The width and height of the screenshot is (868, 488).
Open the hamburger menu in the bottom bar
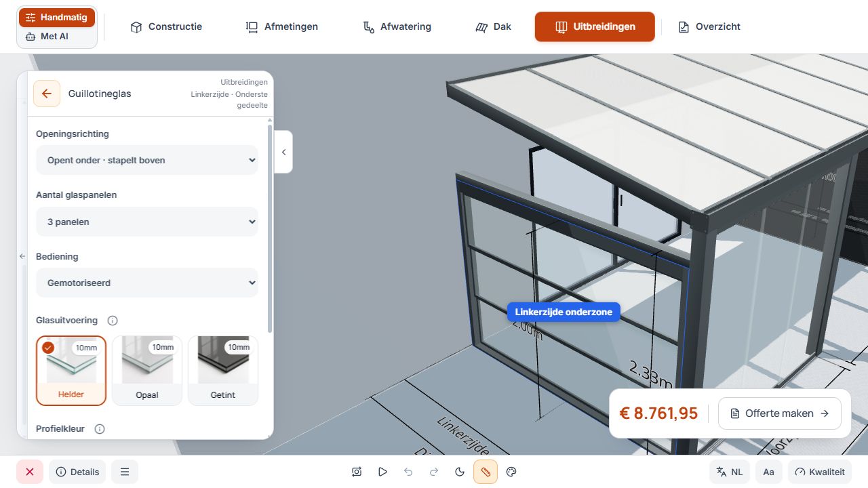(125, 472)
